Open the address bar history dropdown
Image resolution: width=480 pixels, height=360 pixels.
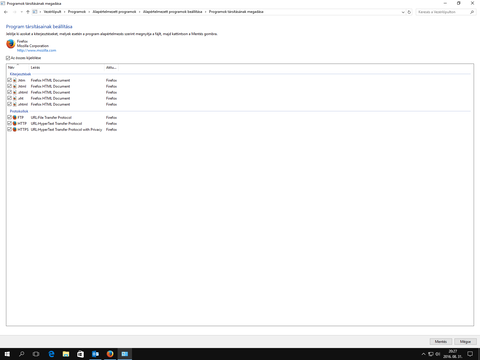[x=403, y=12]
